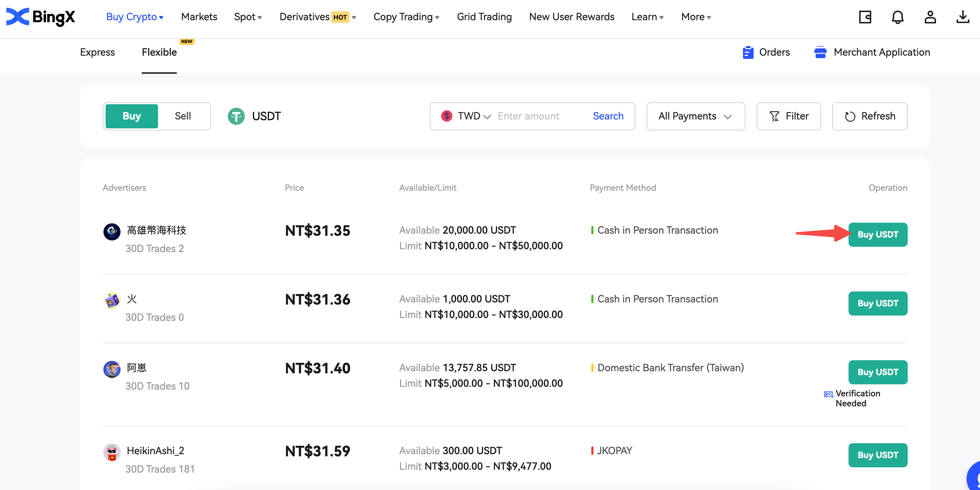The width and height of the screenshot is (980, 490).
Task: Open the wallet icon in header
Action: [865, 17]
